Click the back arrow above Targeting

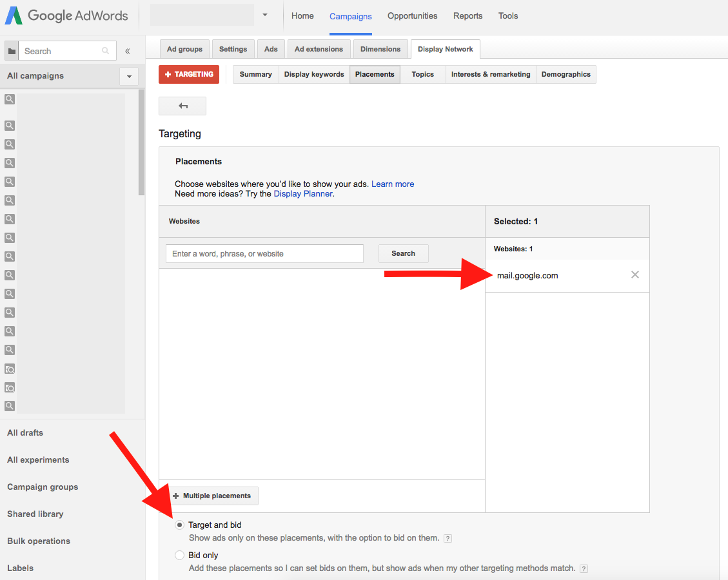(182, 106)
